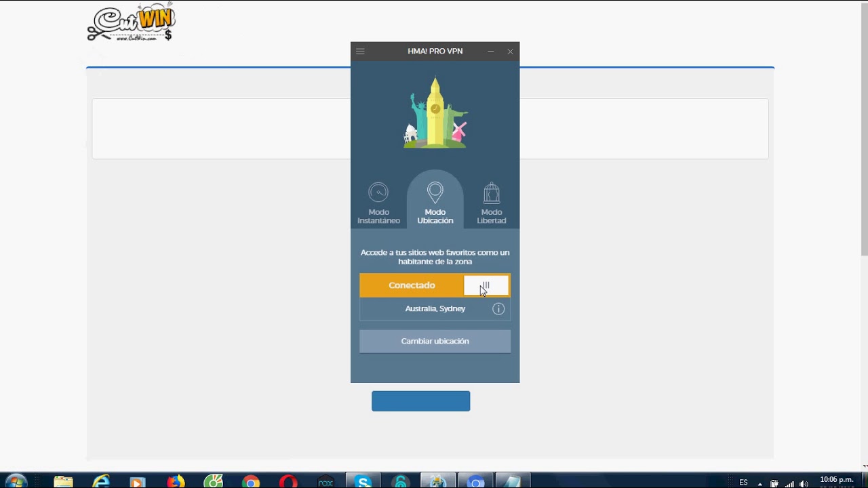
Task: Launch Opera from the taskbar
Action: pos(288,482)
